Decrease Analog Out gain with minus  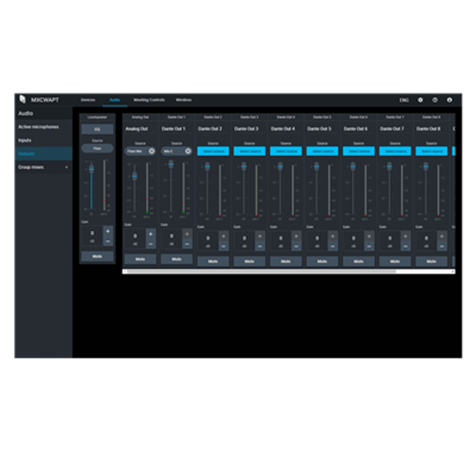(150, 244)
